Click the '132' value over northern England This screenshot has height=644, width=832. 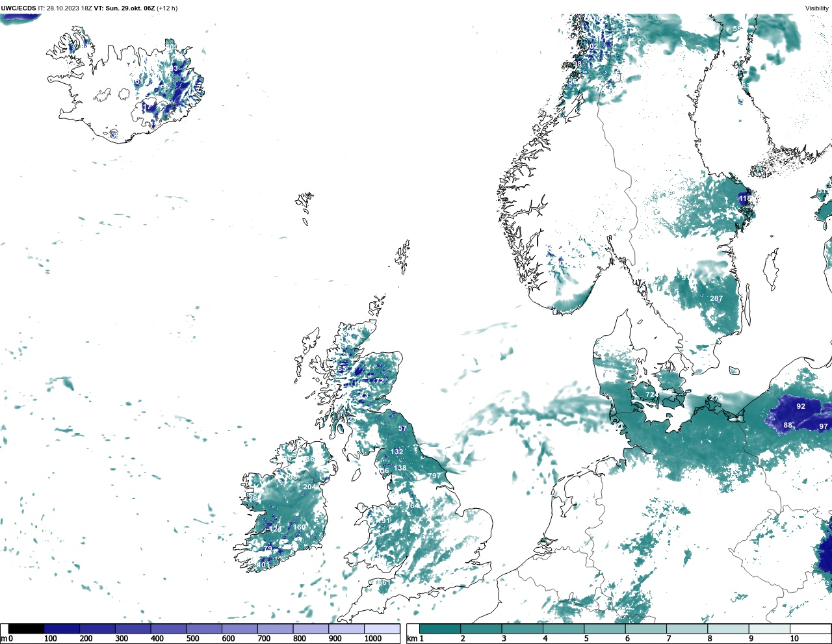(397, 452)
